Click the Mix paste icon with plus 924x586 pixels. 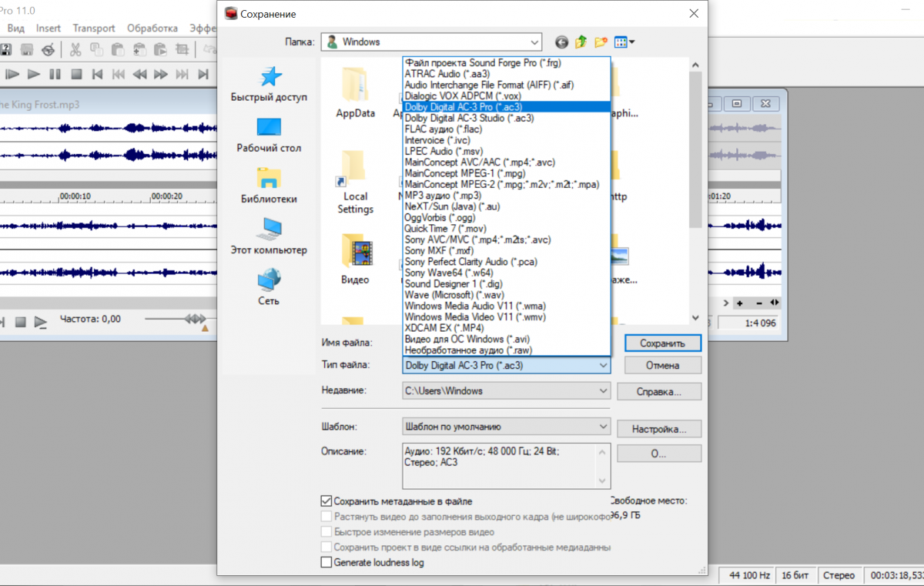(x=139, y=49)
